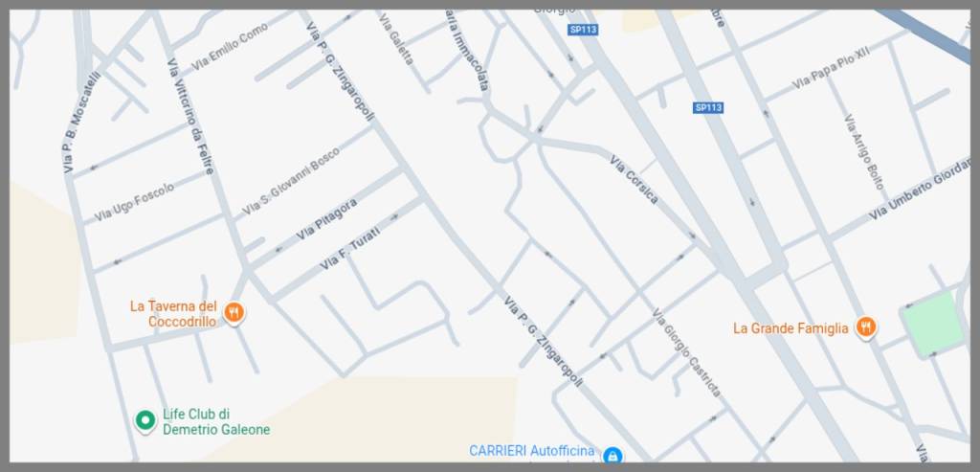Click the Via Papa Pio XII label
This screenshot has height=472, width=980.
831,68
